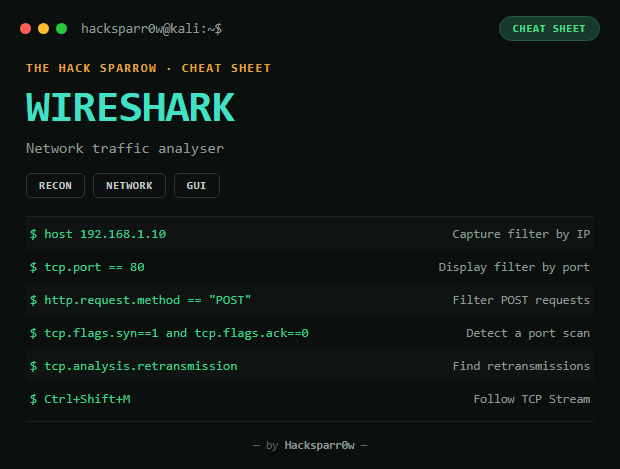Screen dimensions: 620x469
Task: Select the GUI tag
Action: pyautogui.click(x=197, y=185)
